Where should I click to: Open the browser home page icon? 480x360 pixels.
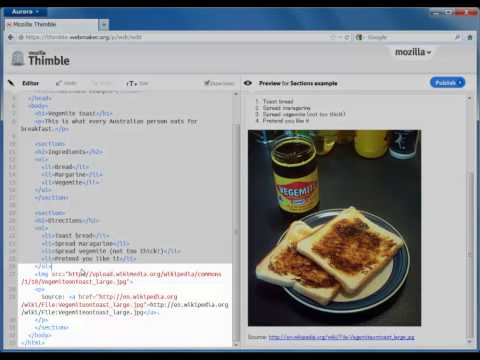[470, 37]
